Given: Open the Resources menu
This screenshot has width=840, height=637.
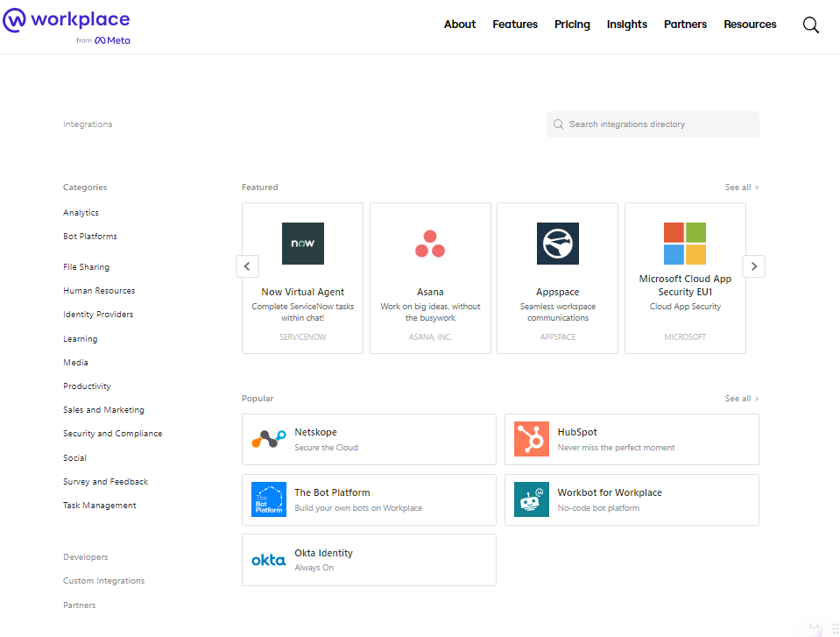Looking at the screenshot, I should (x=750, y=25).
